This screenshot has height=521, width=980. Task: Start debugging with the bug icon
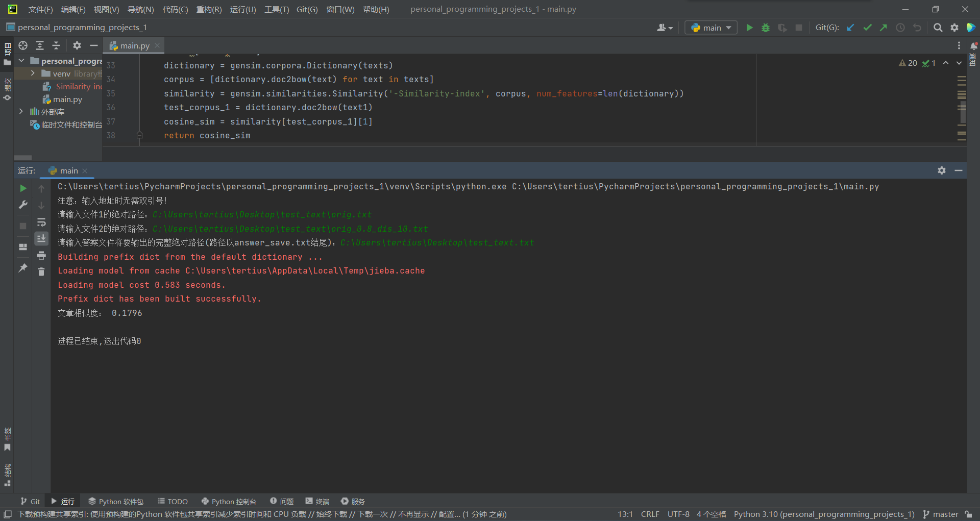(766, 28)
